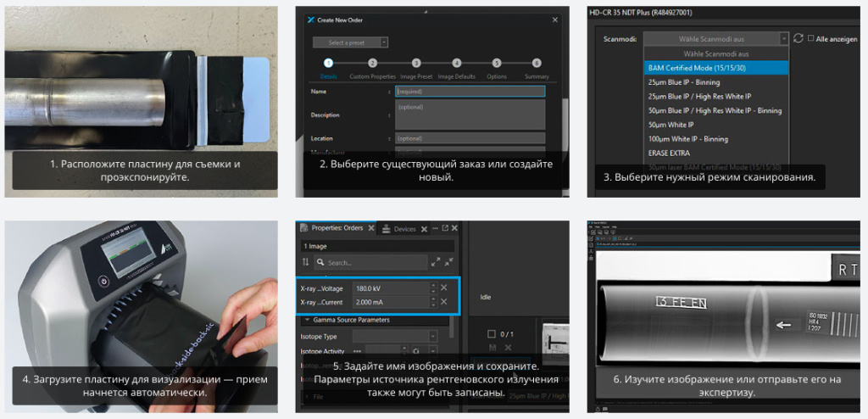The height and width of the screenshot is (419, 868).
Task: Click the X-ray Current spinner arrows
Action: click(x=431, y=303)
